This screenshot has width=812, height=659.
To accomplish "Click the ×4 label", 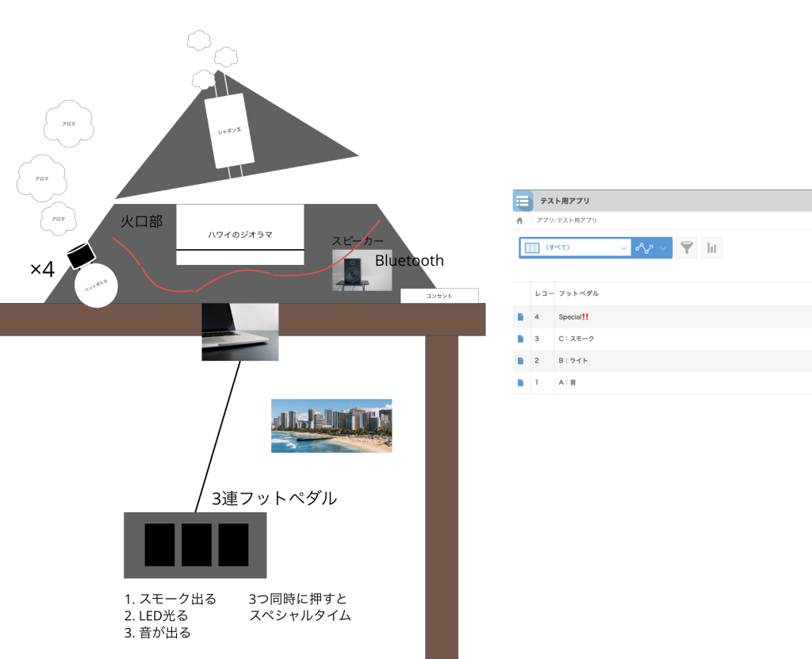I will coord(42,270).
